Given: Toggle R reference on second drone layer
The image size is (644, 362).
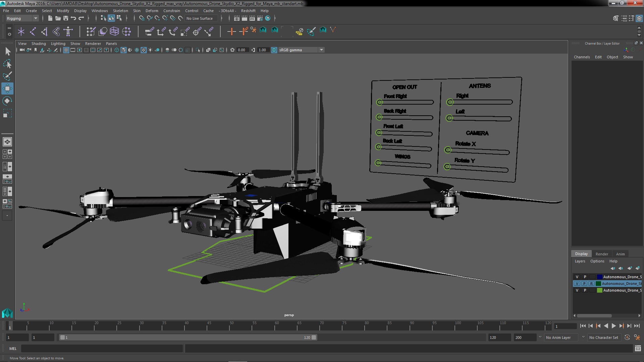Looking at the screenshot, I should pos(591,284).
